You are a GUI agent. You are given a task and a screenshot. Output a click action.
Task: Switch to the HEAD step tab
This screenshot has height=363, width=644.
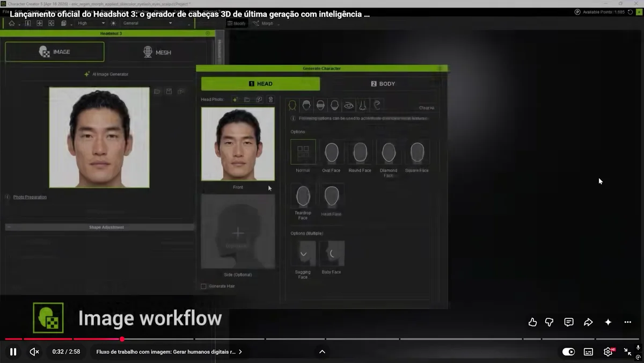point(261,84)
